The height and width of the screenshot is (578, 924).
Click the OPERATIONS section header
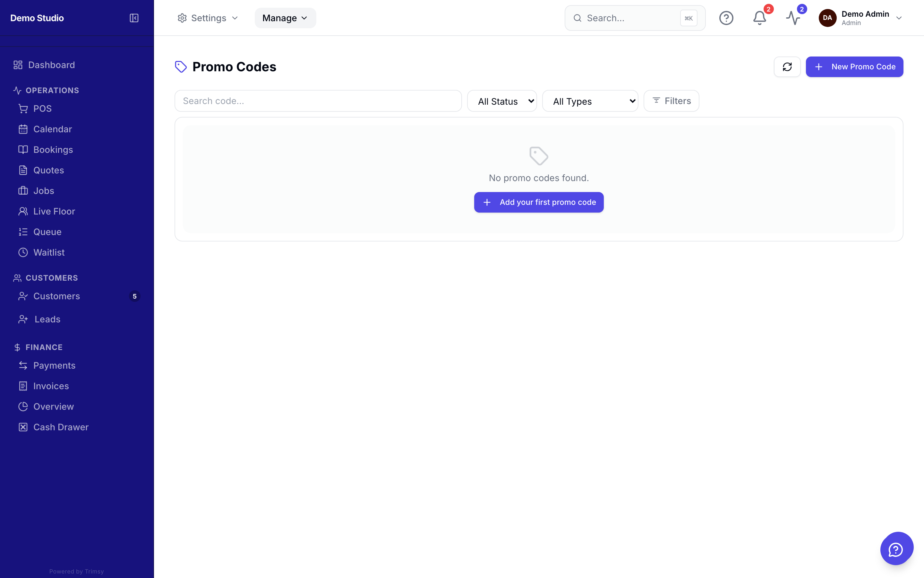point(52,91)
